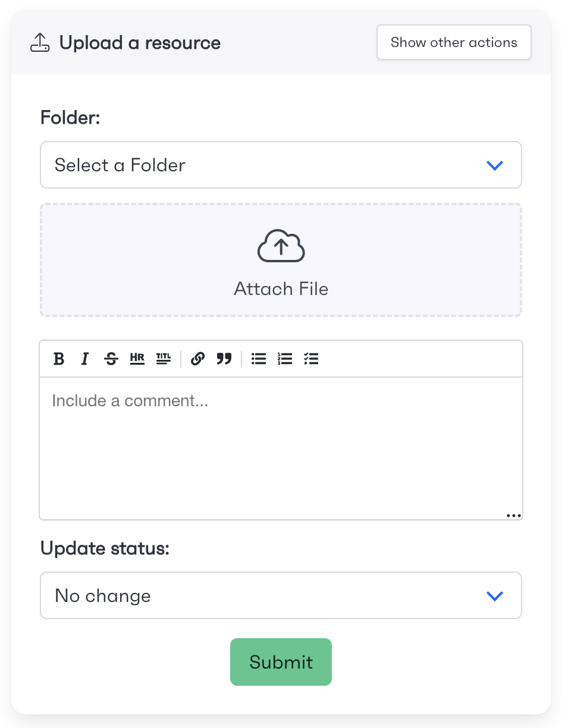Viewport: 565px width, 728px height.
Task: Click the Attach File upload area
Action: (x=281, y=260)
